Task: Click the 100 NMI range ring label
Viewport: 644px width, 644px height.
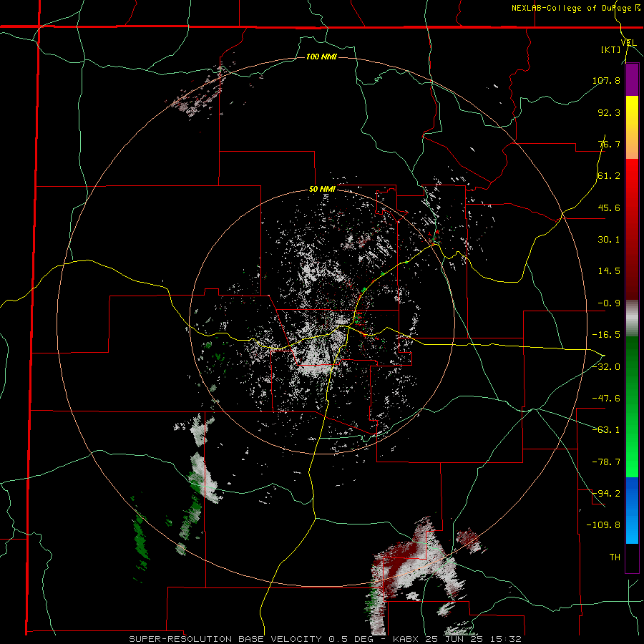Action: [321, 57]
